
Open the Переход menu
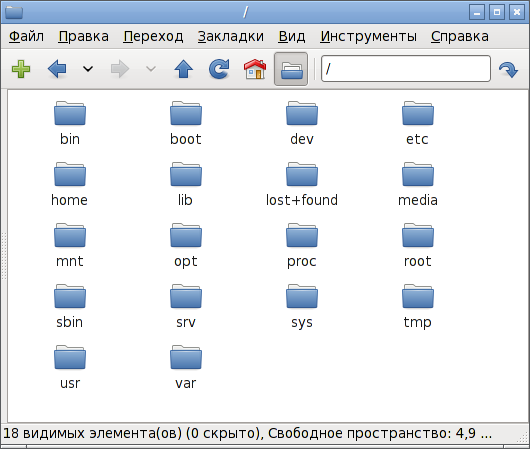[x=153, y=36]
